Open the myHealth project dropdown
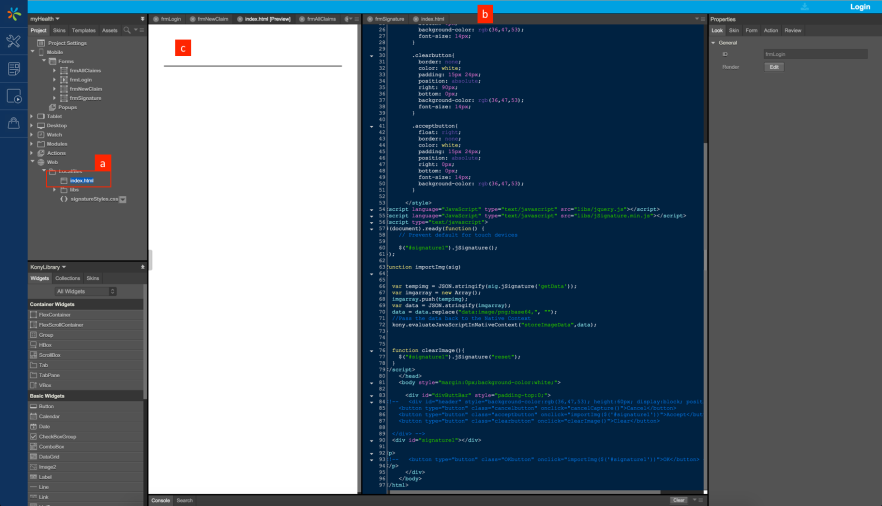This screenshot has height=506, width=882. (x=44, y=19)
